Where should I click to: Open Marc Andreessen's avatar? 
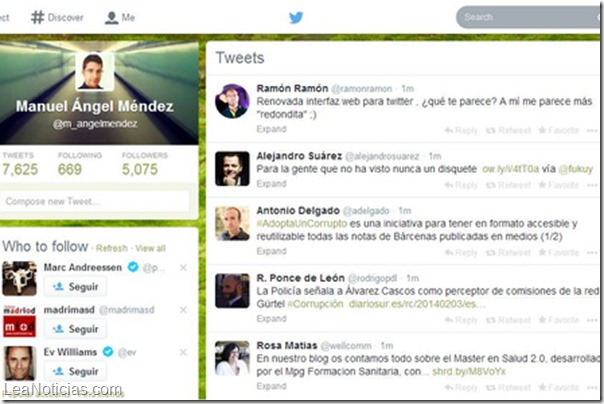[x=19, y=278]
